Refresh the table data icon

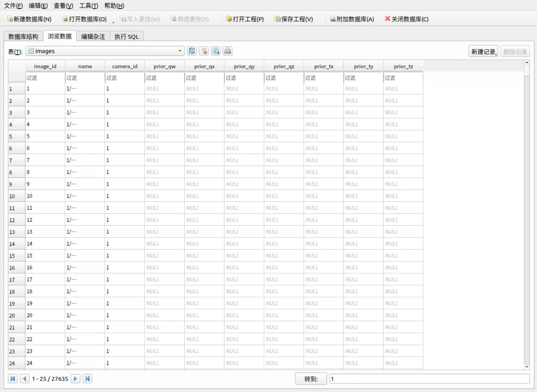[192, 51]
